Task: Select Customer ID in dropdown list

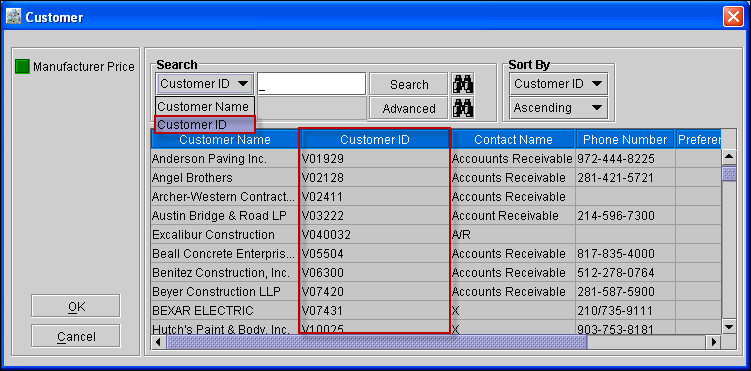Action: [205, 124]
